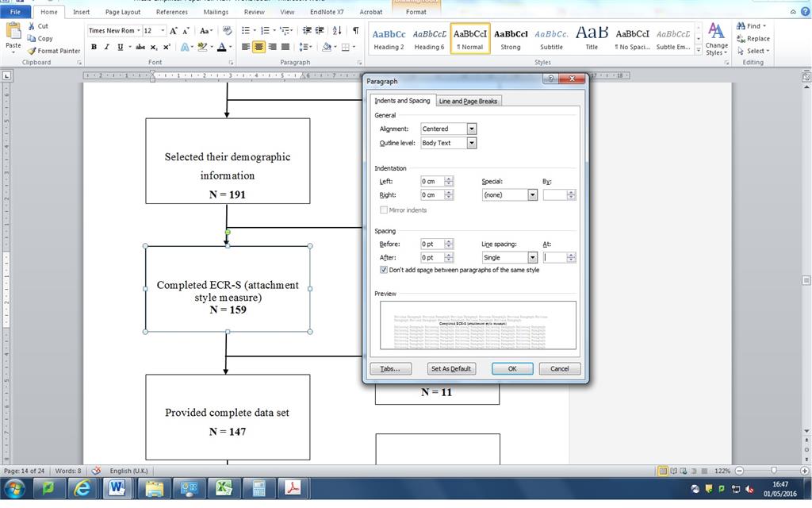Check the Mirror indents checkbox
Image resolution: width=812 pixels, height=508 pixels.
[384, 210]
